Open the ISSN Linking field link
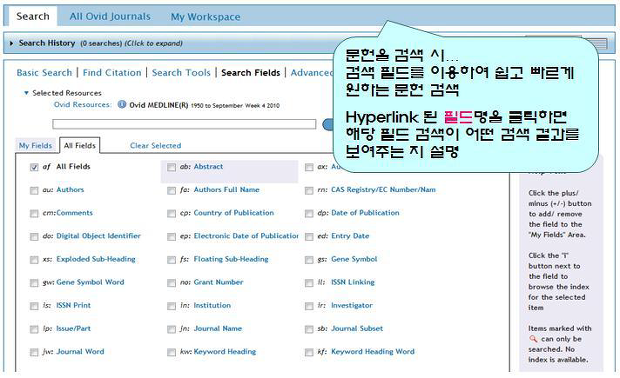 coord(353,282)
